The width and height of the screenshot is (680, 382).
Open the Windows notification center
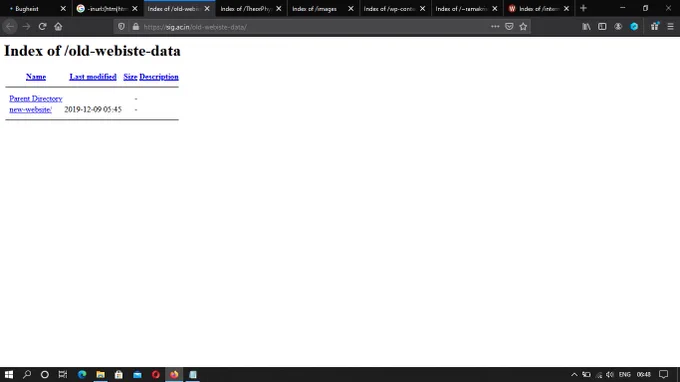(x=664, y=375)
